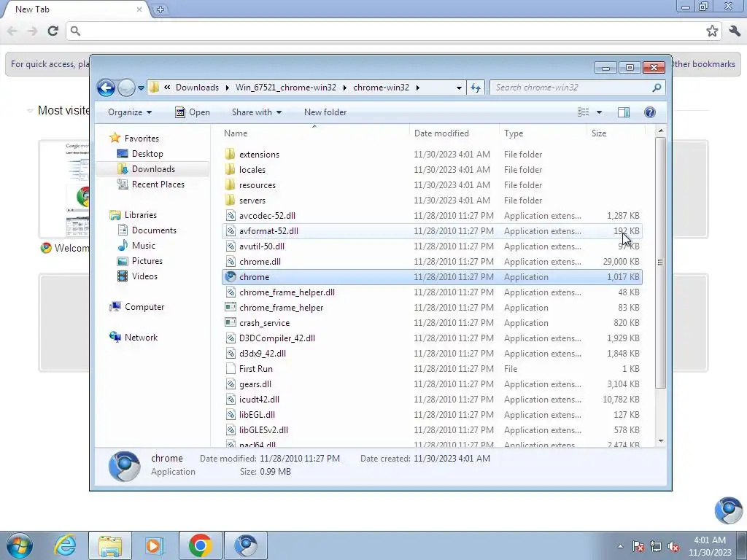Show the preview pane
This screenshot has height=560, width=747.
(624, 112)
